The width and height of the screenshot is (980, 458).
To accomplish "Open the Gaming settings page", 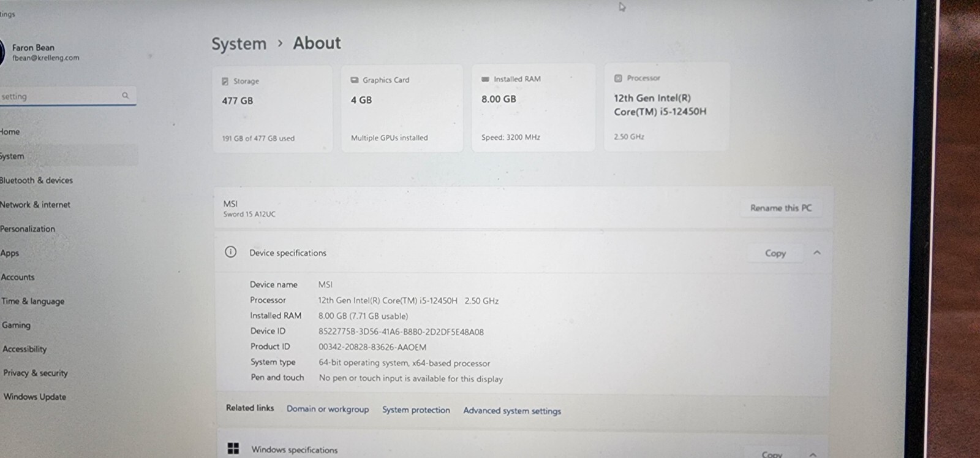I will coord(16,325).
